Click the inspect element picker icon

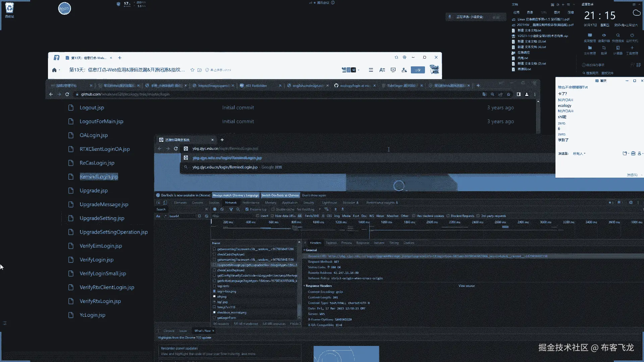[159, 202]
